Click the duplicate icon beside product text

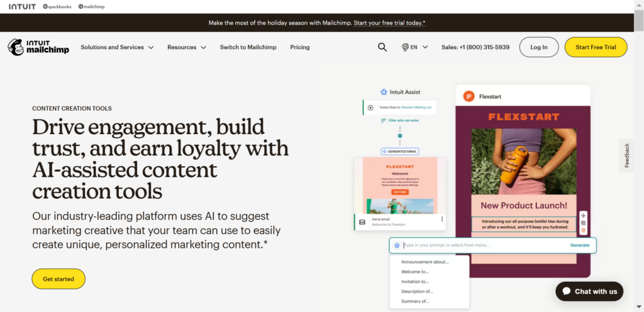(583, 223)
